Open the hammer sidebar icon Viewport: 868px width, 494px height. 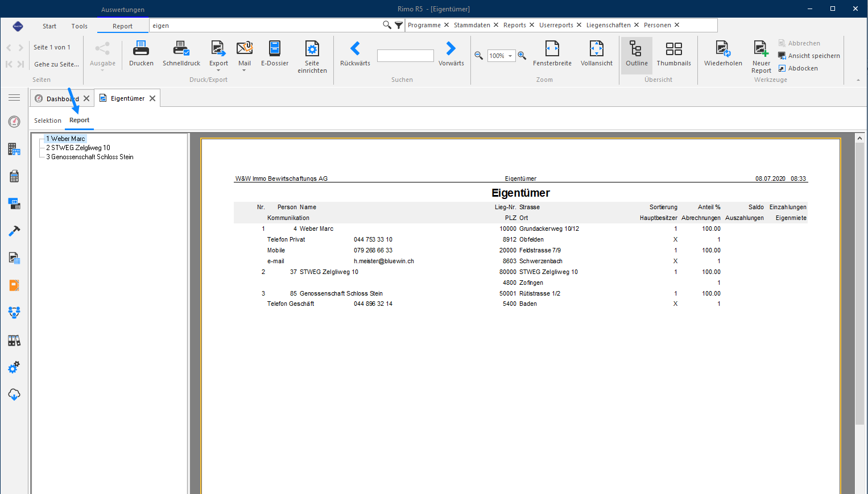[14, 231]
